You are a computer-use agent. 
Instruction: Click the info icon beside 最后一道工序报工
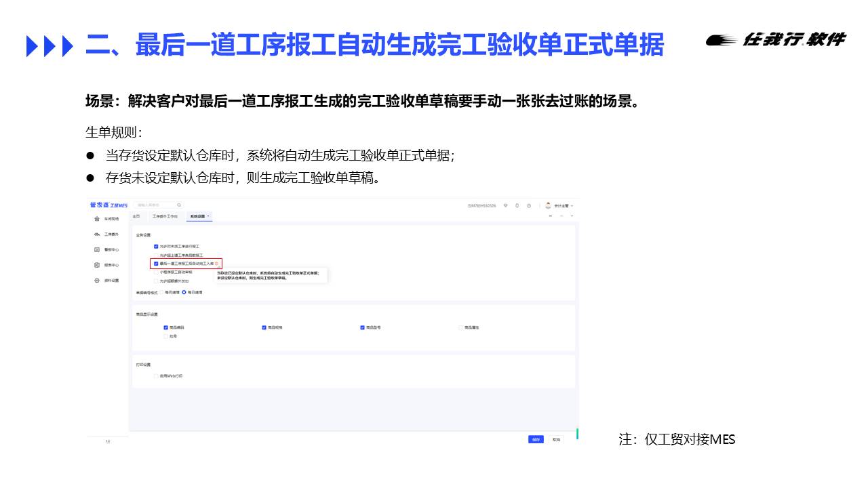click(x=216, y=263)
